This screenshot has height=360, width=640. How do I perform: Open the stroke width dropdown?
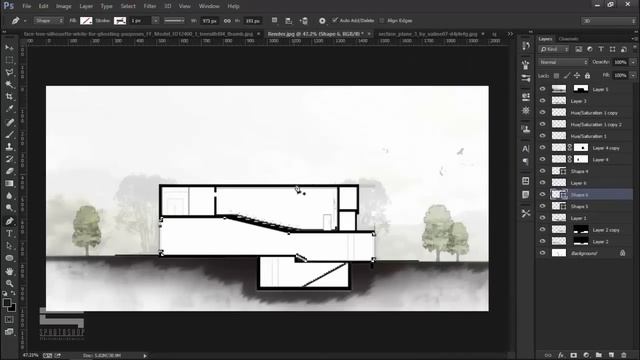pyautogui.click(x=156, y=20)
